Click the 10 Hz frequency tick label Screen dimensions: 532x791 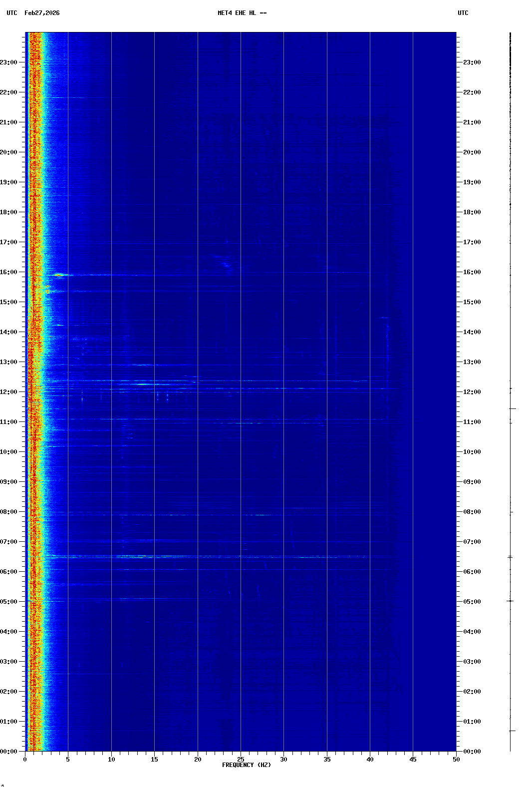[111, 760]
